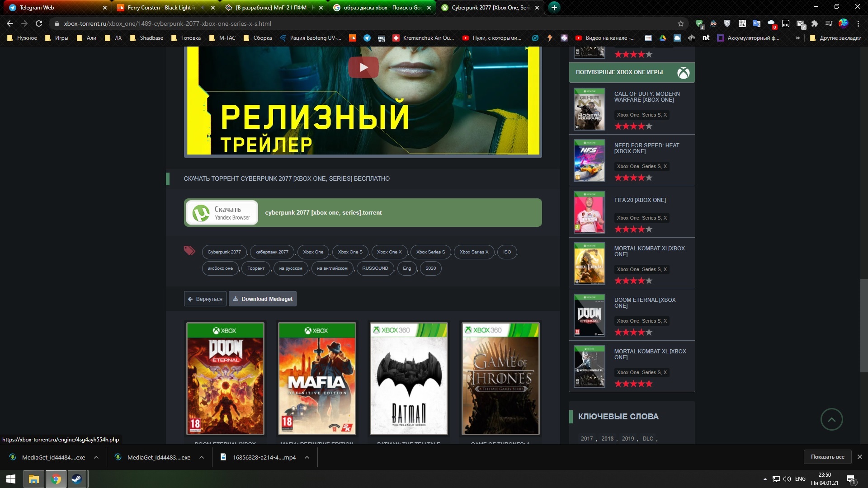This screenshot has height=488, width=868.
Task: Close the Ferry Corsten tab
Action: click(213, 8)
